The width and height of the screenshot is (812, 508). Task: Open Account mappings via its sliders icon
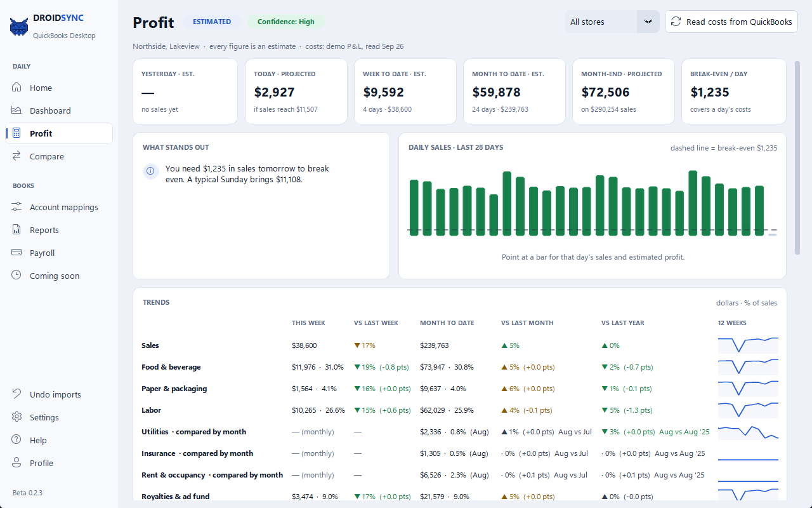(16, 207)
